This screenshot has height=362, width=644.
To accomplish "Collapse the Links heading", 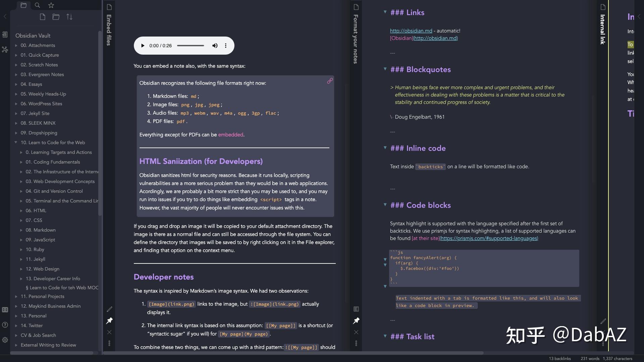I will [385, 12].
